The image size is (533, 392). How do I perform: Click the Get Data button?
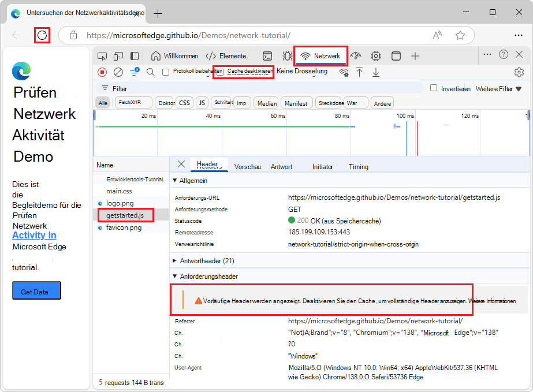pos(37,290)
